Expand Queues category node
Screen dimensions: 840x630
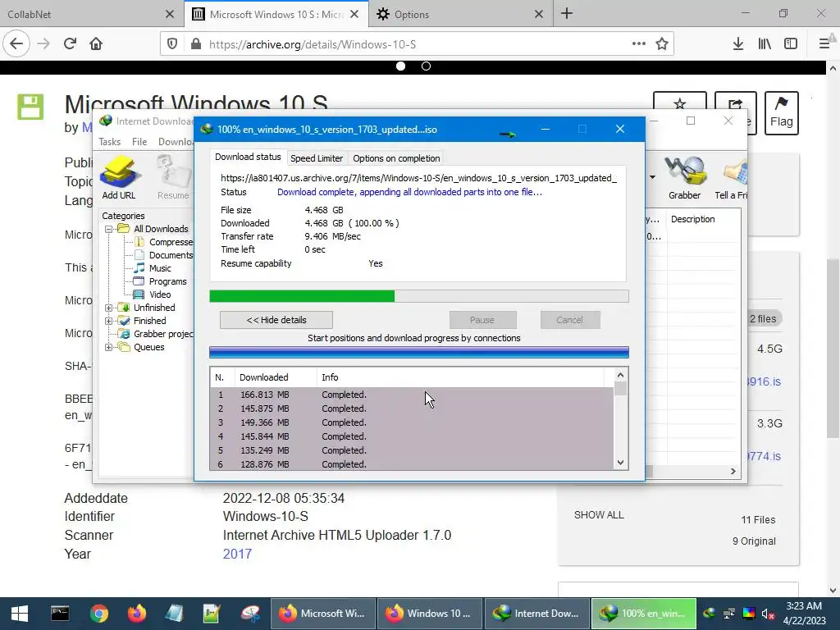point(109,347)
